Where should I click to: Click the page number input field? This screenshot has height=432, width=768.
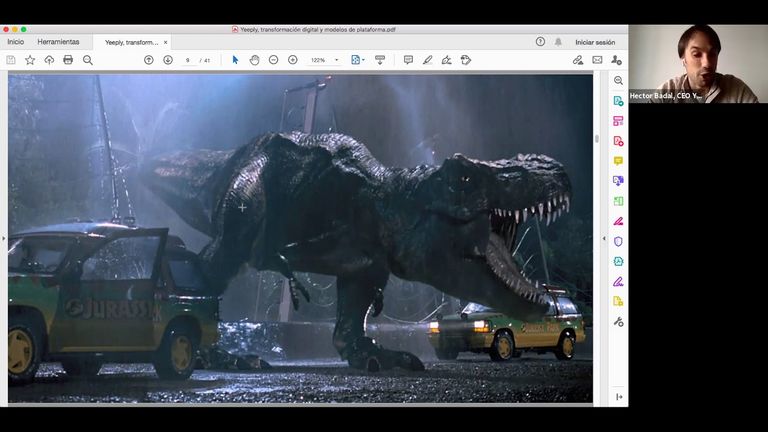click(x=188, y=60)
